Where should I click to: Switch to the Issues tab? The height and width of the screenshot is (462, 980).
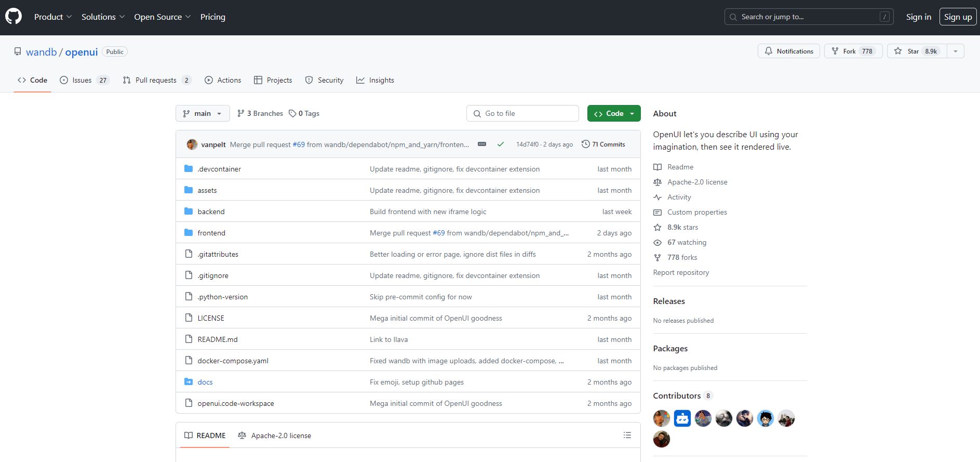click(84, 80)
